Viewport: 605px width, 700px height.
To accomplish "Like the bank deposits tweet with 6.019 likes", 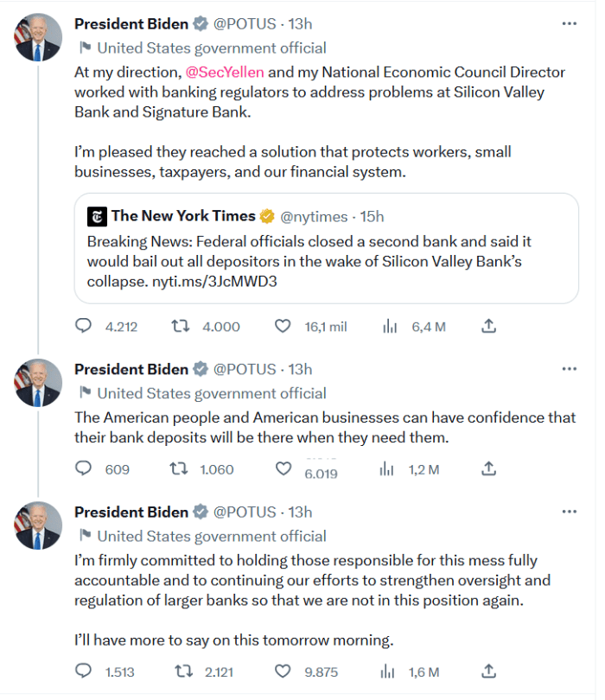I will [x=283, y=469].
